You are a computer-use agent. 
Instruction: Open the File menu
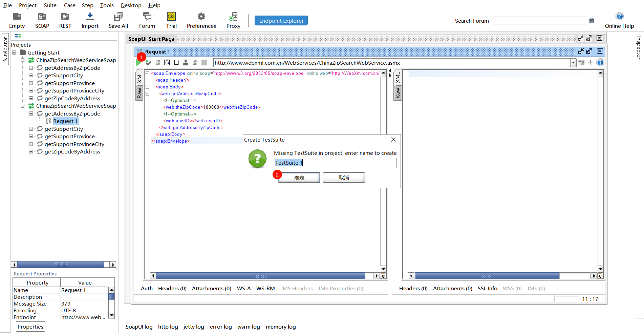7,5
